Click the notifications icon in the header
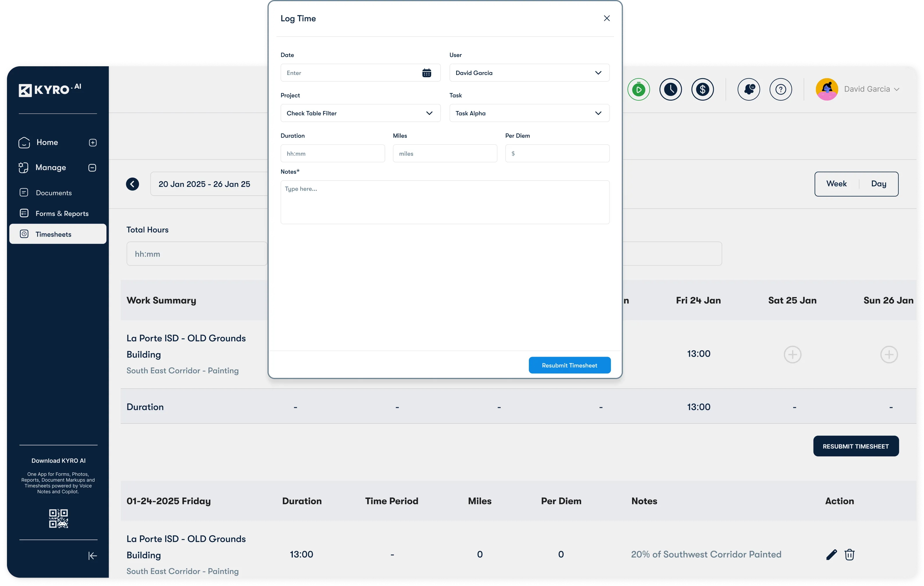924x586 pixels. 749,90
